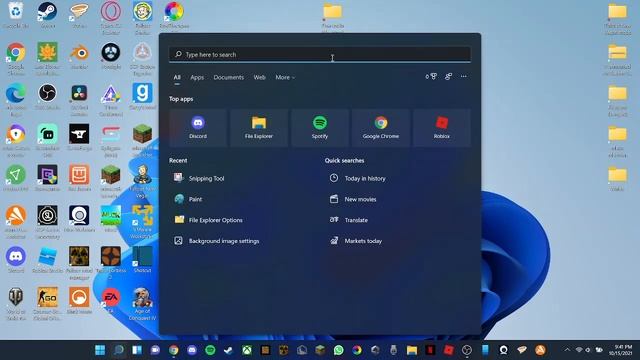Select Streamlabs desktop shortcut
Image resolution: width=640 pixels, height=360 pixels.
pyautogui.click(x=47, y=140)
